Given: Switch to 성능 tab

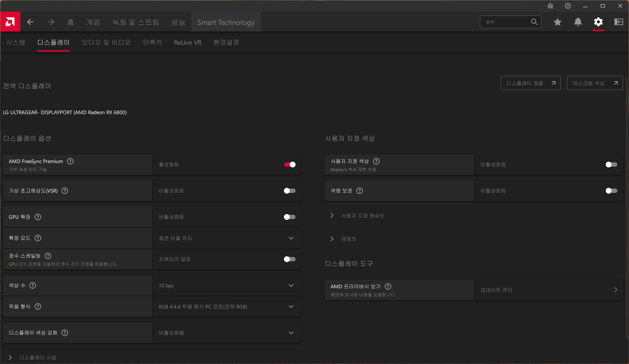Looking at the screenshot, I should click(x=178, y=22).
